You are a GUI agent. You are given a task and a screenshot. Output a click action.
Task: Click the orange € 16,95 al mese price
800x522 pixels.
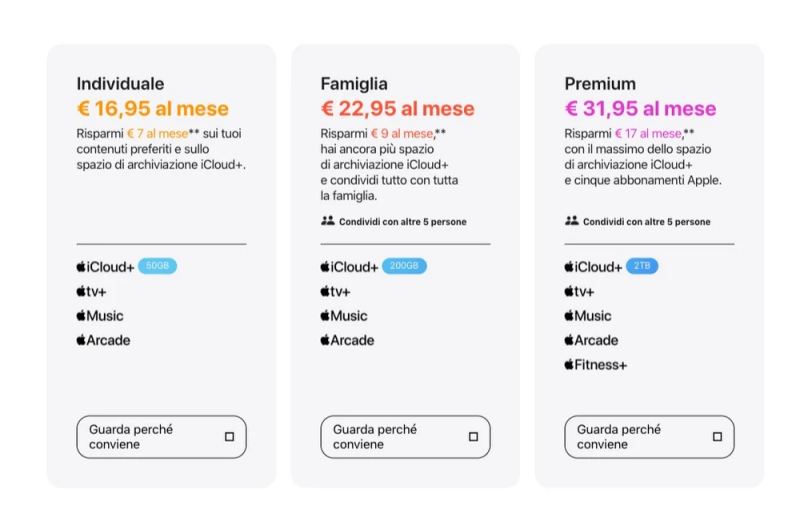pyautogui.click(x=153, y=109)
